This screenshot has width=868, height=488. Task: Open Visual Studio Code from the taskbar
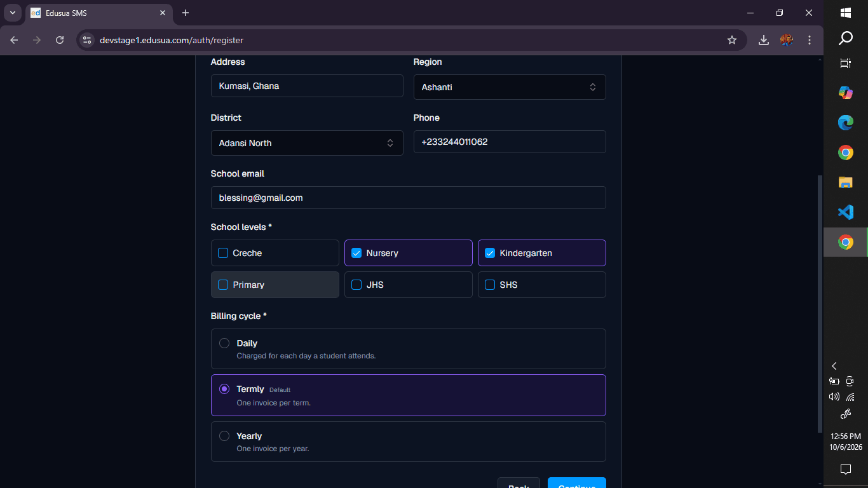pyautogui.click(x=846, y=212)
